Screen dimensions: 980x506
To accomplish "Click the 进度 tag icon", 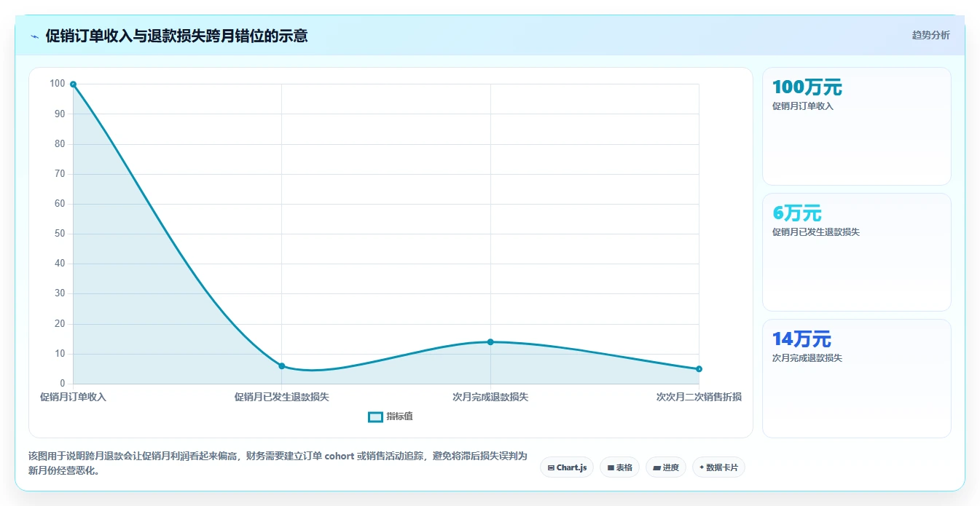I will pyautogui.click(x=656, y=467).
